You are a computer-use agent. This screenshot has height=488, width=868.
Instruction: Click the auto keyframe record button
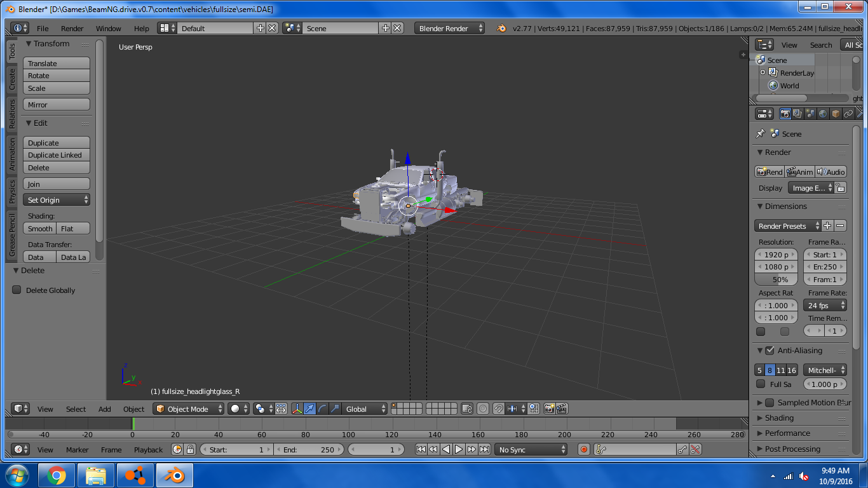584,449
